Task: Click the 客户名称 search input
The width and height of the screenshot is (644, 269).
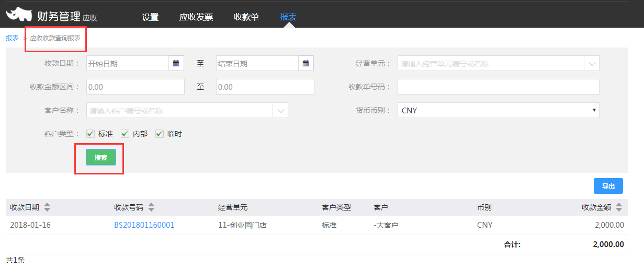Action: point(180,110)
